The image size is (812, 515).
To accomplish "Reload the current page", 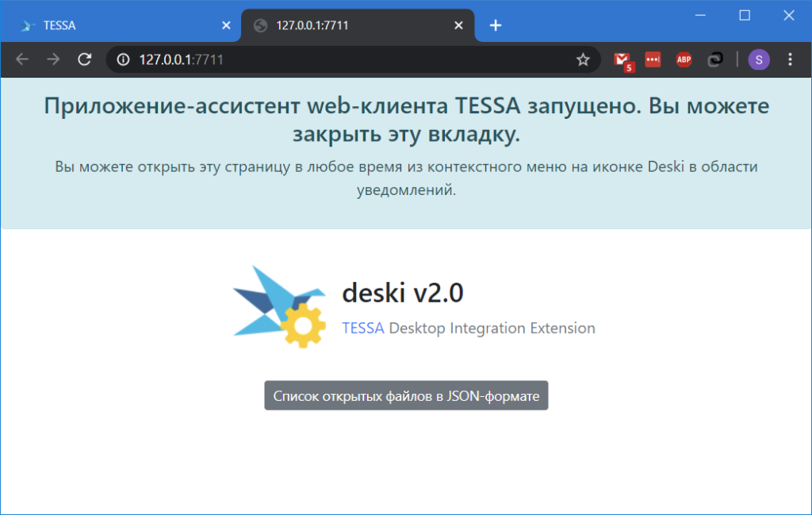I will [x=84, y=59].
